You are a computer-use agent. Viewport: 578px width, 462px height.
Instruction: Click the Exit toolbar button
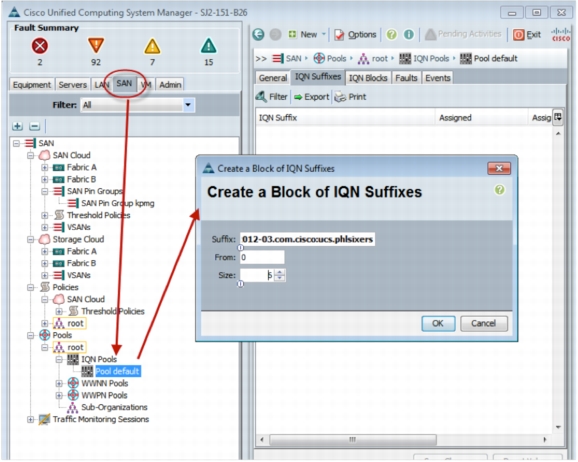(527, 35)
